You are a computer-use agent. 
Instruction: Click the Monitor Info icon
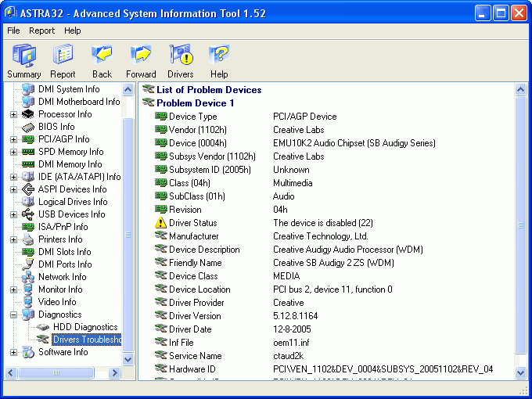(x=28, y=289)
